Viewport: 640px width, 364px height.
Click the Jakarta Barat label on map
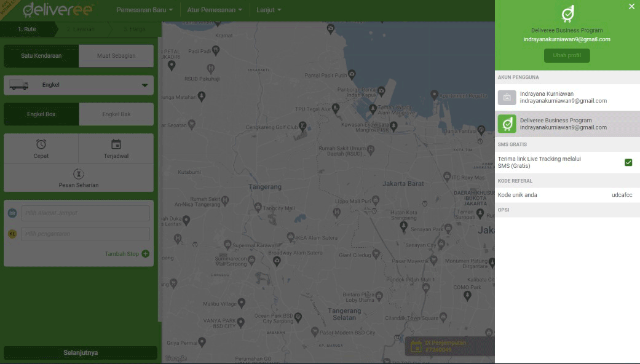click(403, 184)
